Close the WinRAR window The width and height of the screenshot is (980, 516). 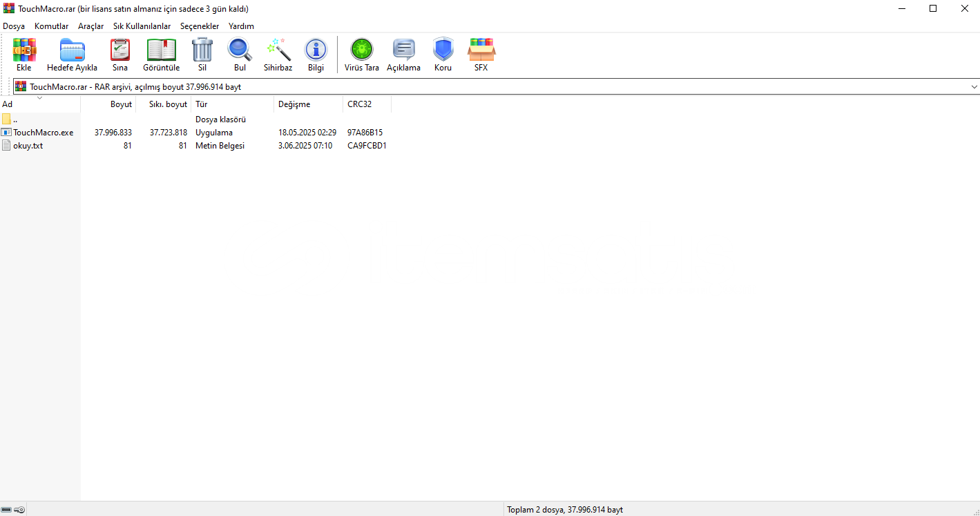[x=965, y=8]
